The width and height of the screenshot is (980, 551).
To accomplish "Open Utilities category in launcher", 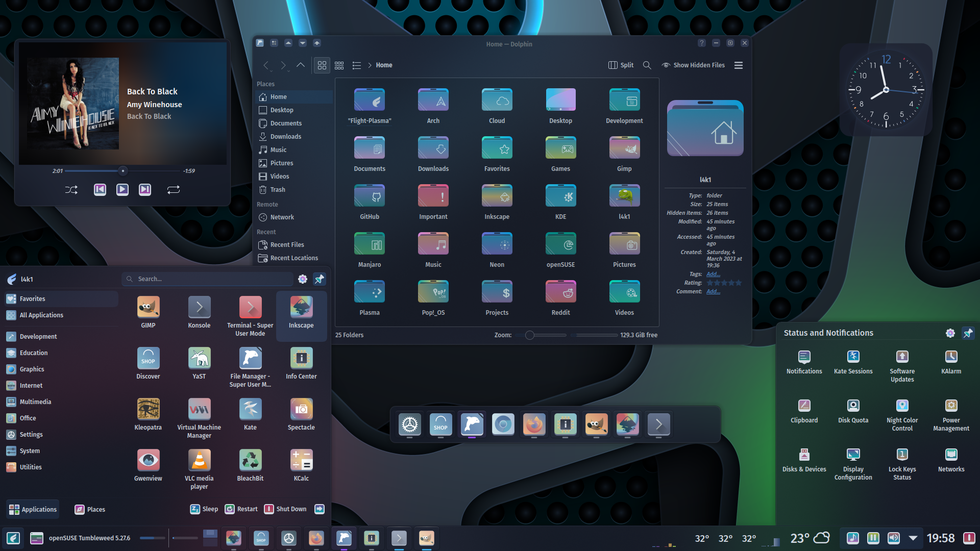I will tap(61, 467).
